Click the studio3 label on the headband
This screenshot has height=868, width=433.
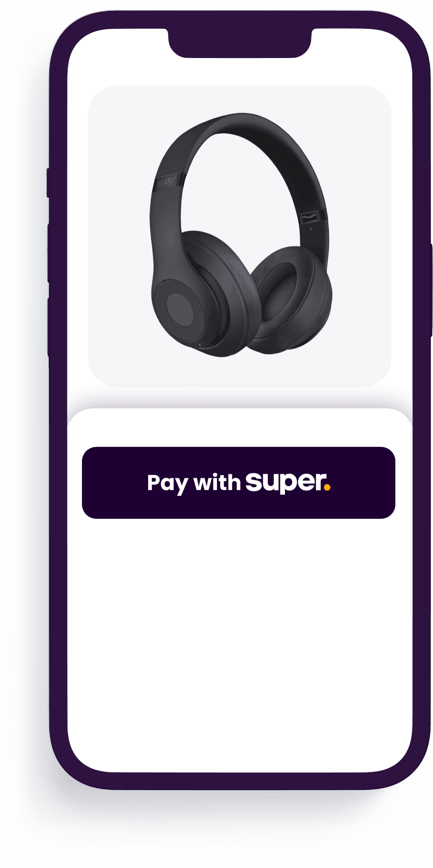(167, 181)
